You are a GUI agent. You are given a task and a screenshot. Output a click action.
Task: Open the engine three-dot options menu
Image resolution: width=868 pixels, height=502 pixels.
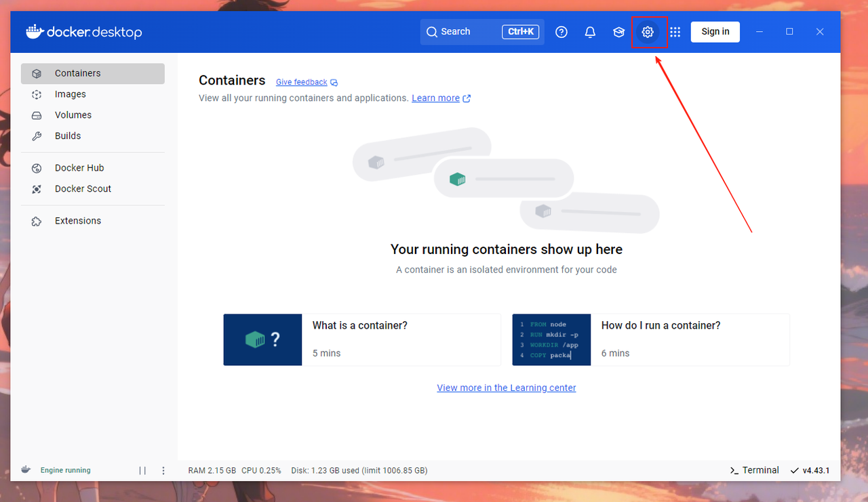tap(163, 470)
